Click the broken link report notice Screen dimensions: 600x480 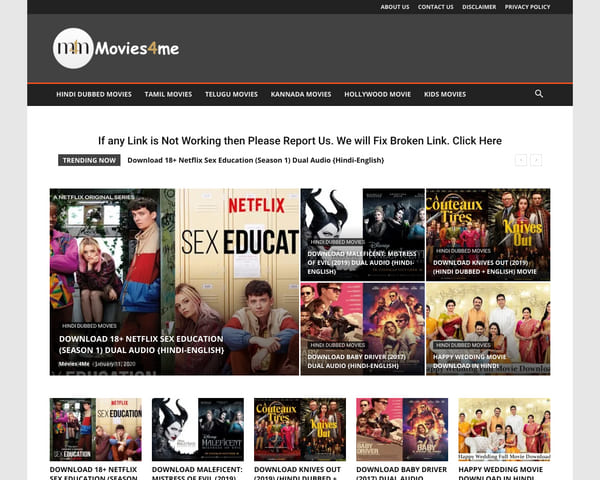coord(300,141)
